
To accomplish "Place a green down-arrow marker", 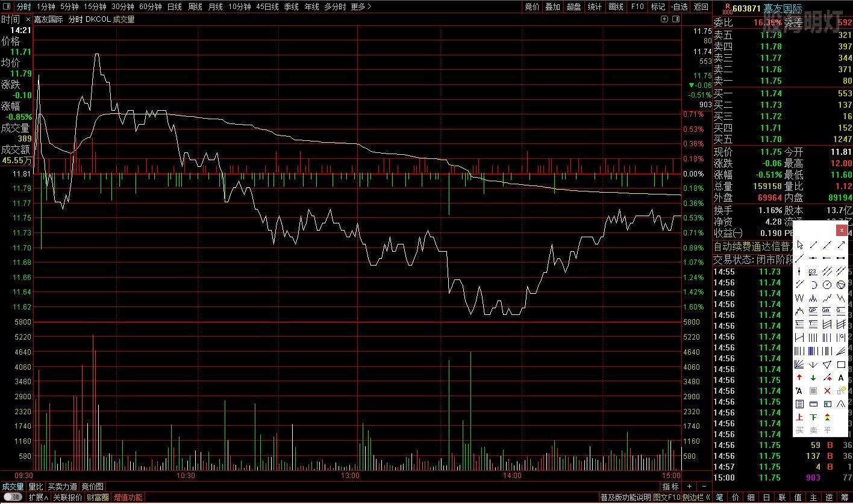I will coord(813,378).
